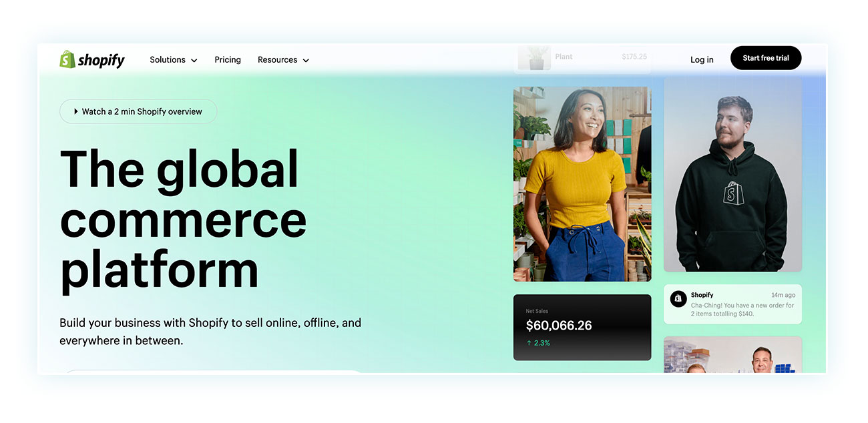868x423 pixels.
Task: Watch the 2 min Shopify overview
Action: click(138, 111)
